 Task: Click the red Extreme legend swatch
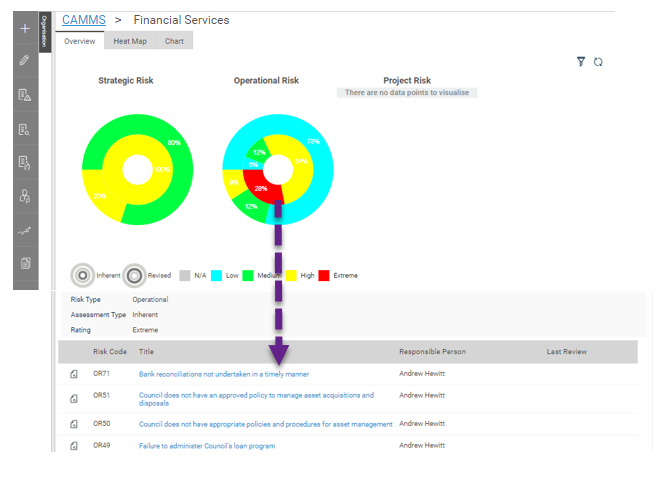tap(324, 276)
